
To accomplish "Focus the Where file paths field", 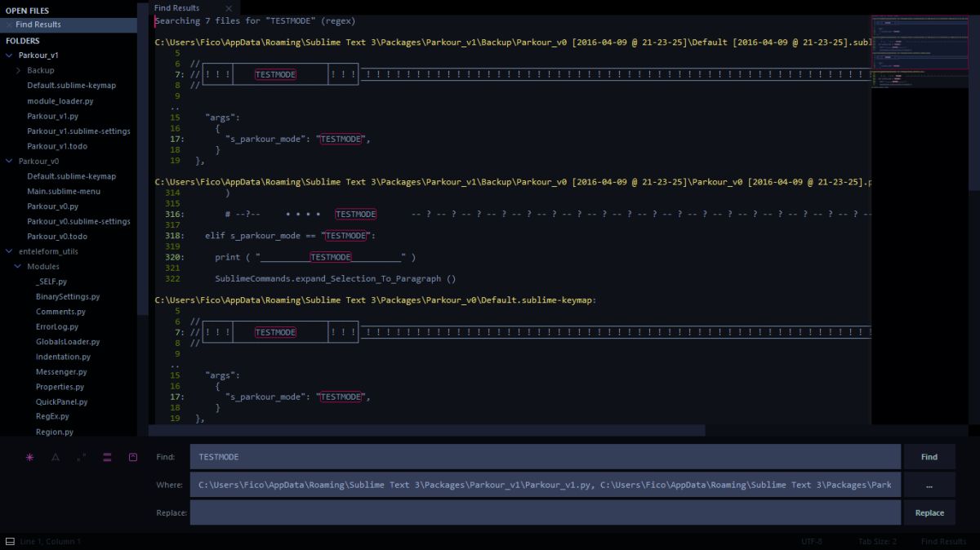I will coord(545,485).
